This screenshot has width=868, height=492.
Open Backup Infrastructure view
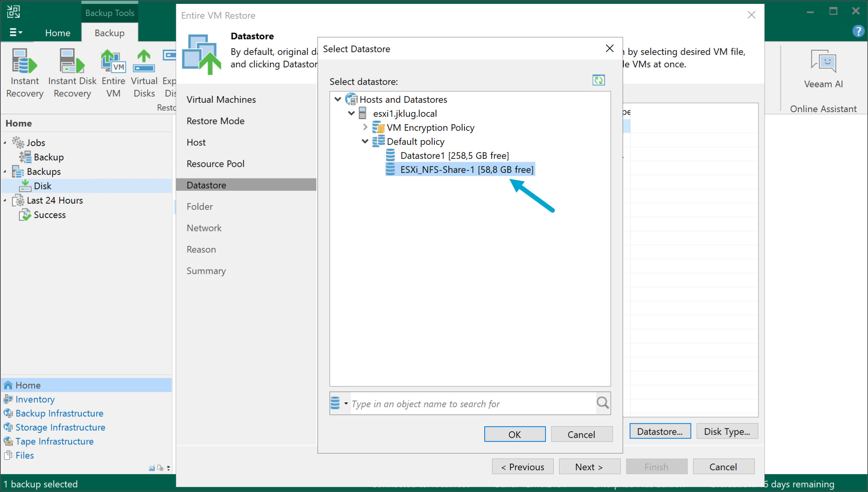click(x=59, y=413)
